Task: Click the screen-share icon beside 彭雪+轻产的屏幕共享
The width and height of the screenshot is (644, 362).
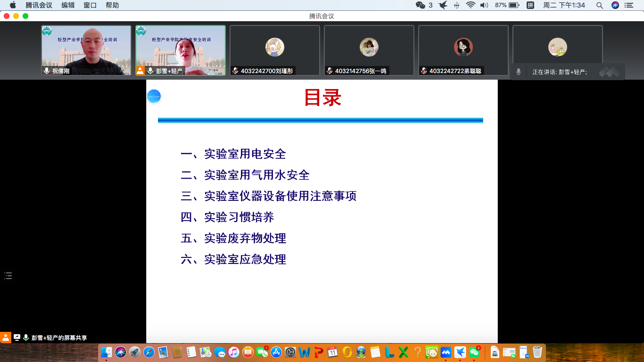Action: (x=17, y=337)
